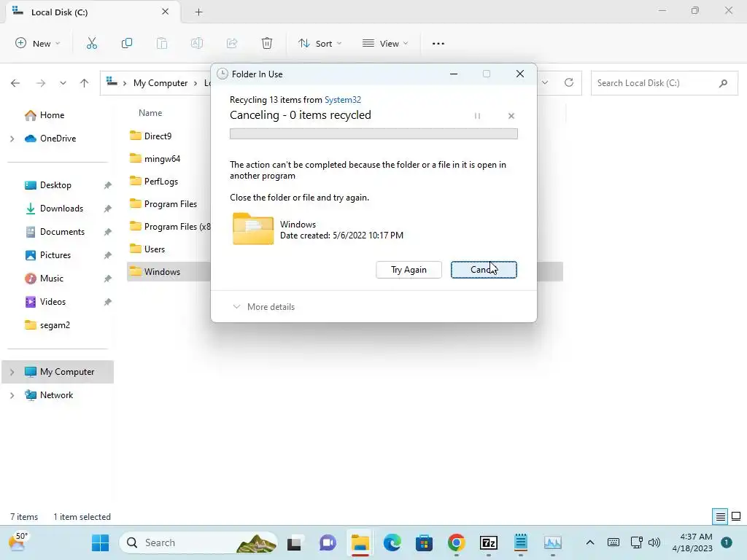Viewport: 747px width, 560px height.
Task: Pause the recycling operation
Action: (477, 116)
